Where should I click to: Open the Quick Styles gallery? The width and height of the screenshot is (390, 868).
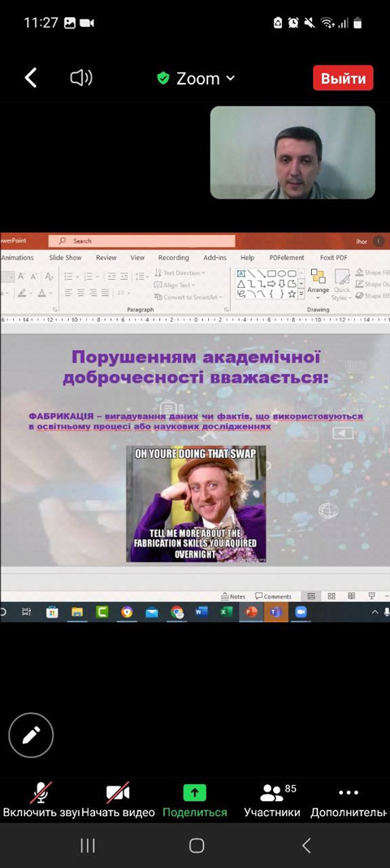341,285
